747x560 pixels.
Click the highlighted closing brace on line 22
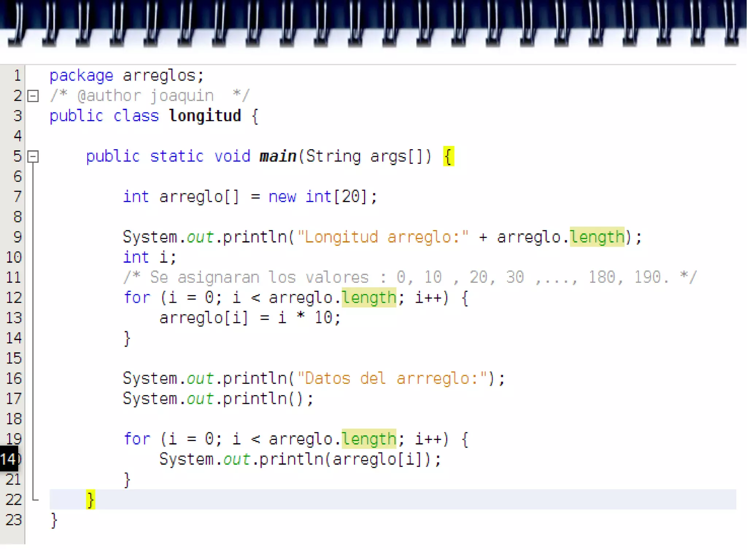pos(90,499)
